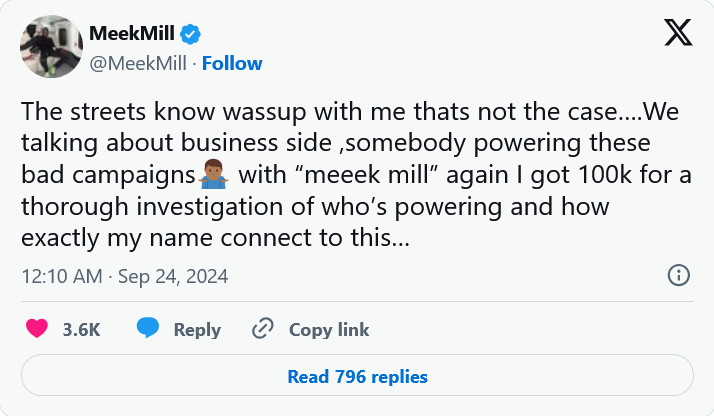Click MeekMill's profile avatar picture
This screenshot has width=714, height=416.
pyautogui.click(x=50, y=46)
